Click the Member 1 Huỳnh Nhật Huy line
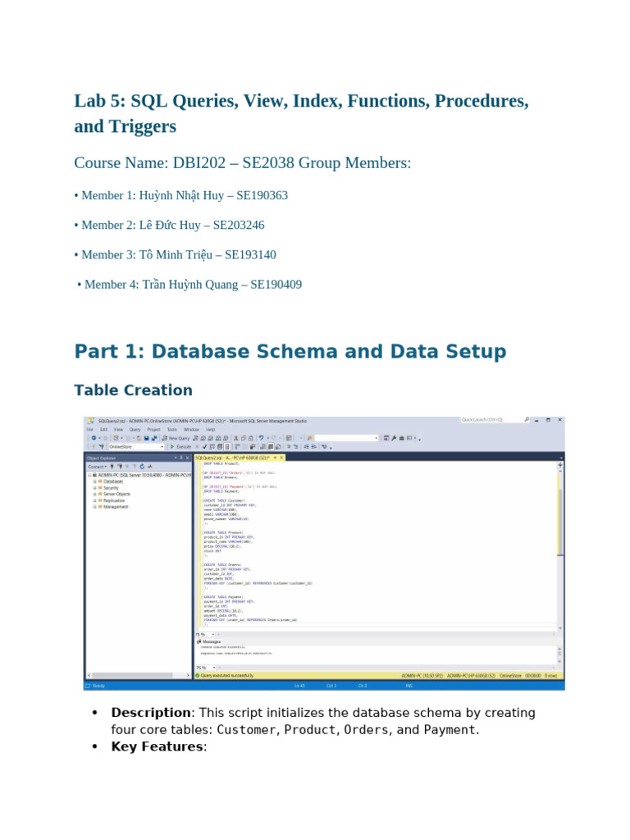 [x=181, y=195]
